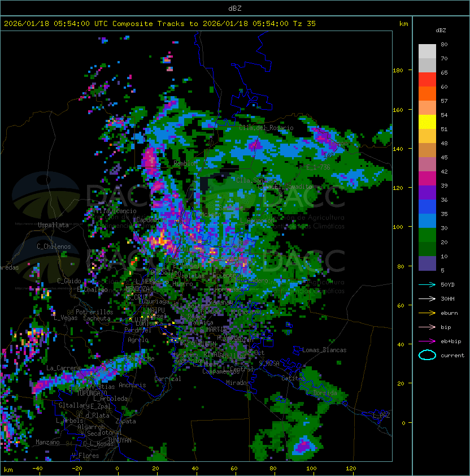Click the 'TUNUYAN' place label on map
This screenshot has width=470, height=476.
(x=120, y=440)
